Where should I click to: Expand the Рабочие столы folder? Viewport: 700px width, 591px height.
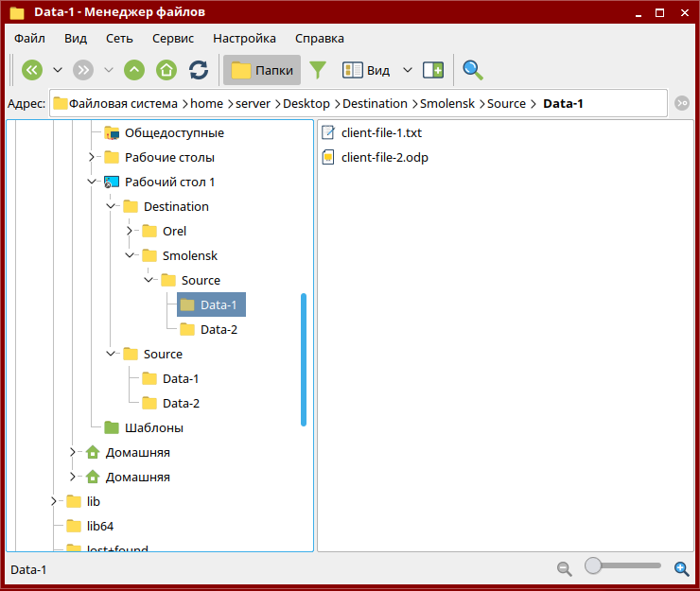[x=92, y=157]
